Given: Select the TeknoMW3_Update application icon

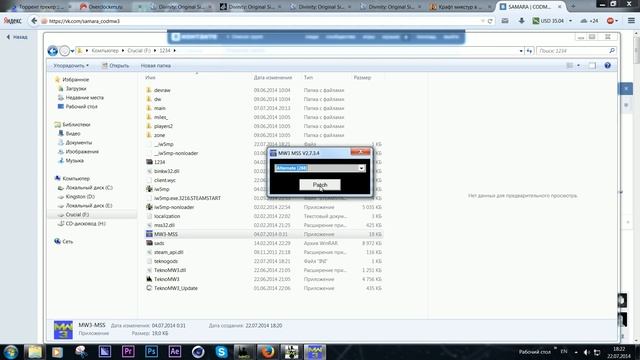Looking at the screenshot, I should 149,288.
